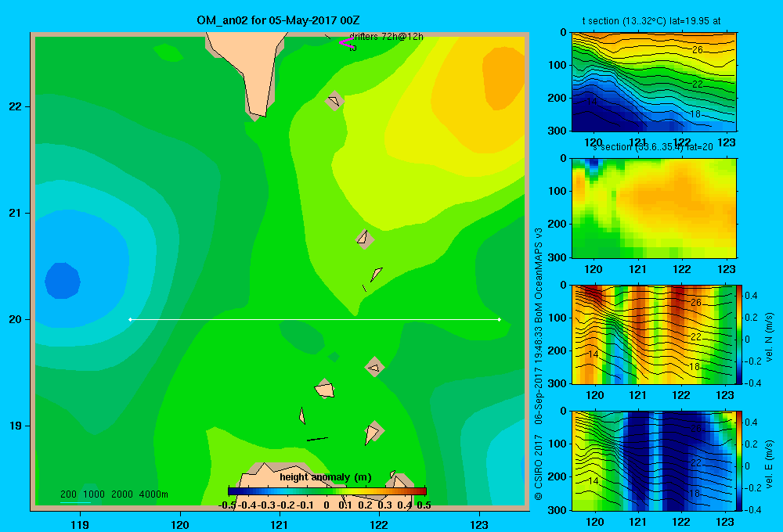This screenshot has width=783, height=532.
Task: Open the temperature section panel
Action: click(654, 82)
